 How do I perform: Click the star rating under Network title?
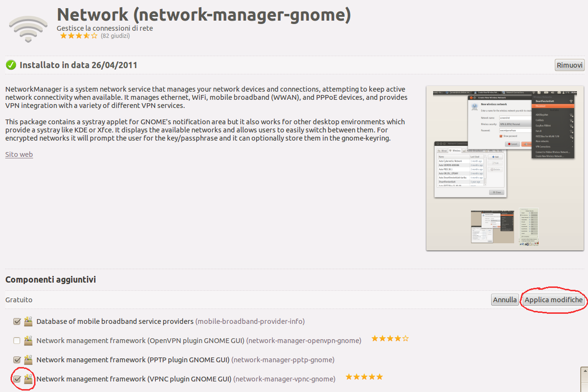pyautogui.click(x=79, y=36)
